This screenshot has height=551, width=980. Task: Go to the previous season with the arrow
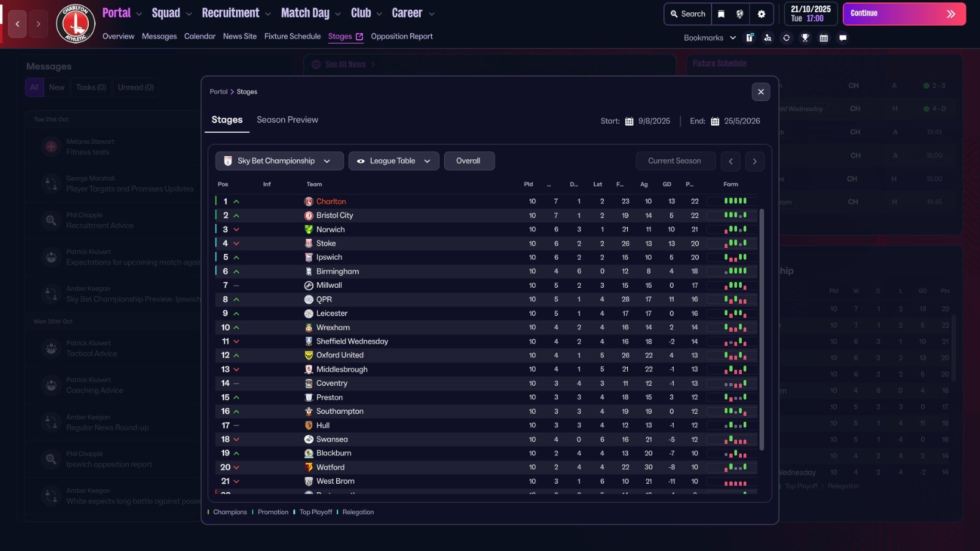coord(730,161)
